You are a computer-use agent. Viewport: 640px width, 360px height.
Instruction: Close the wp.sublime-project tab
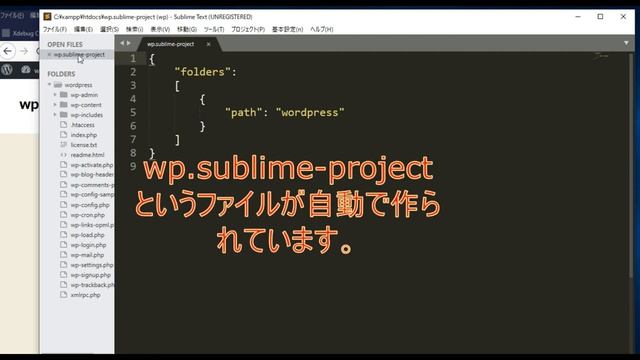click(209, 44)
